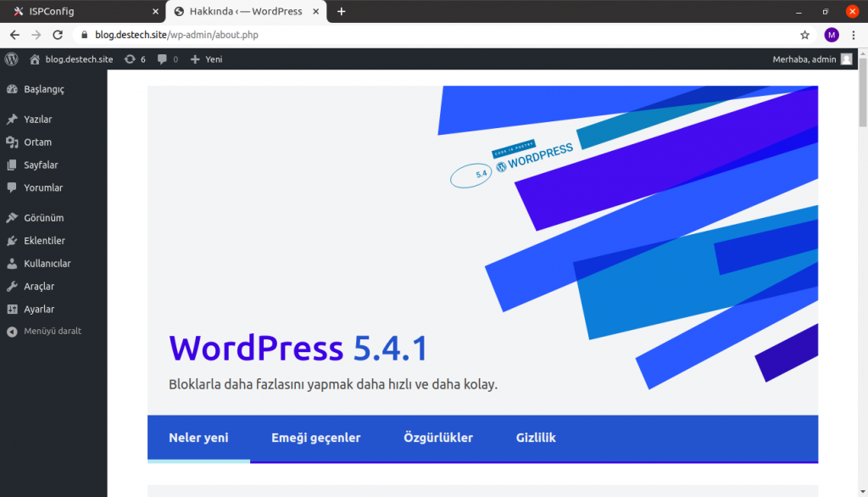Open the site home icon for blog.destech.site

[x=35, y=59]
